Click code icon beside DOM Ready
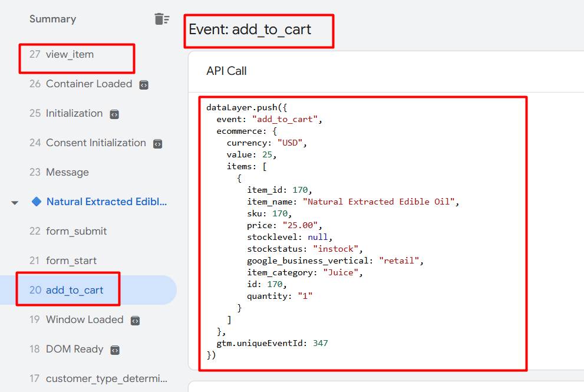The image size is (584, 392). [x=115, y=350]
